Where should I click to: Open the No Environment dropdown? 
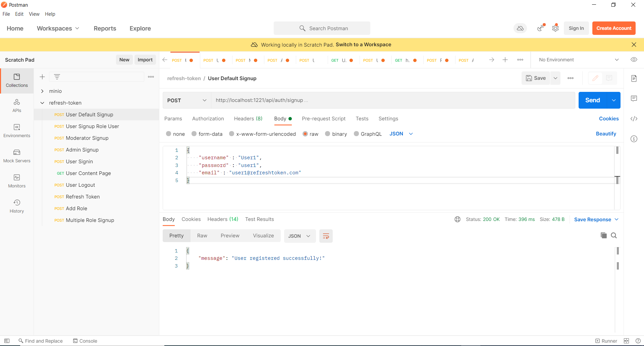[x=579, y=60]
